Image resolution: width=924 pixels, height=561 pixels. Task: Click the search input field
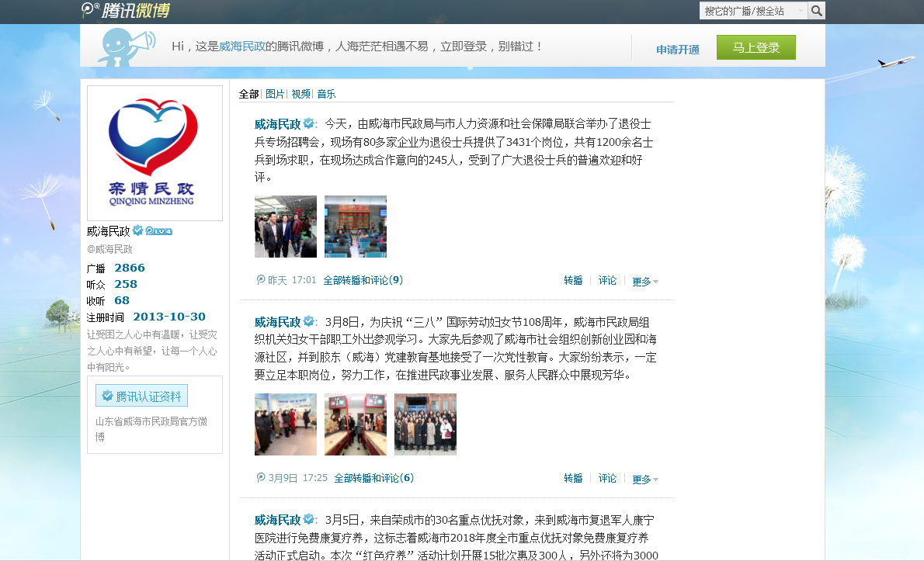tap(749, 11)
